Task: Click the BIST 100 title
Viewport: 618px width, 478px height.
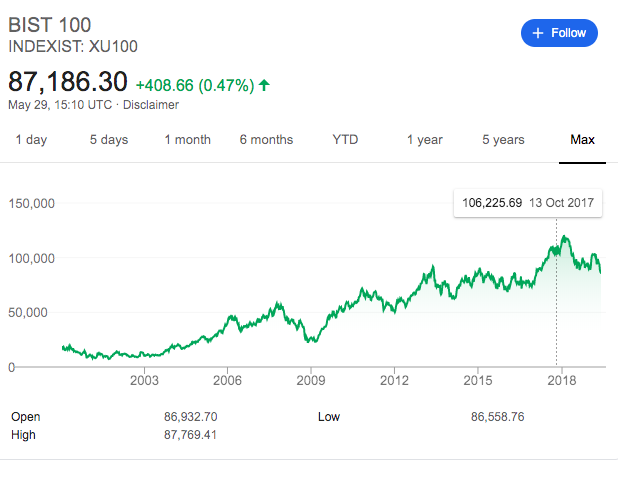Action: coord(45,23)
